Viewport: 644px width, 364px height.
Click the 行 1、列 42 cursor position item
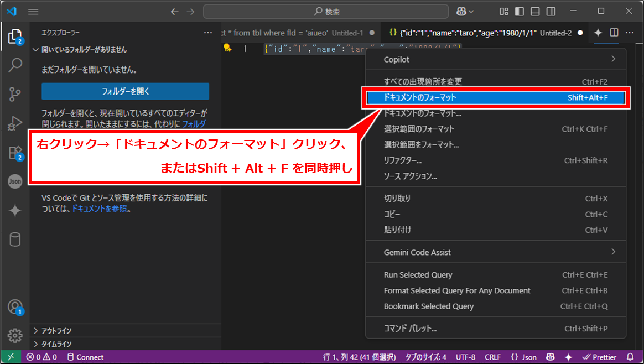(359, 357)
